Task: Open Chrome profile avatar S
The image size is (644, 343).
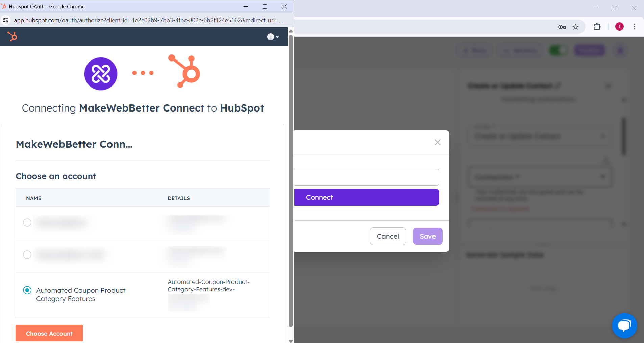Action: [x=619, y=27]
